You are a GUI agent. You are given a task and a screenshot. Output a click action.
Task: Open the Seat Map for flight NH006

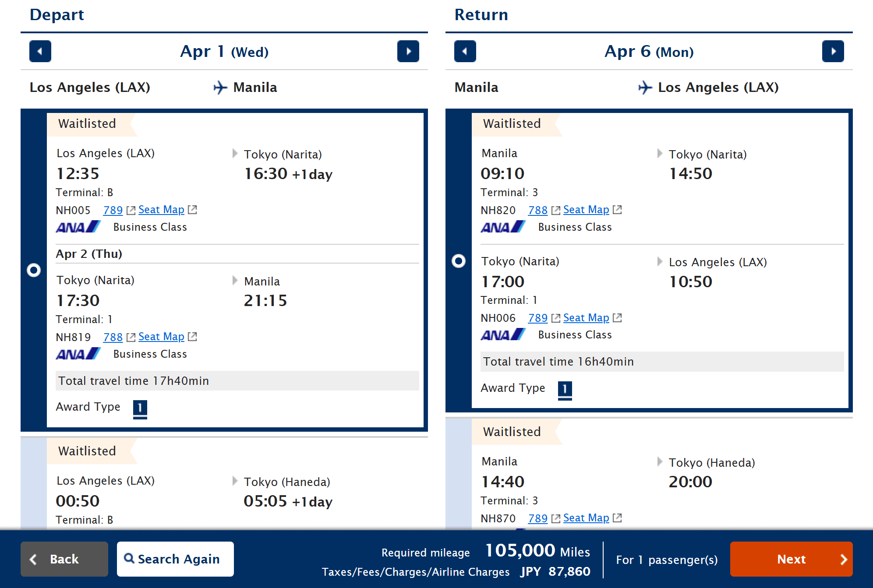point(586,317)
